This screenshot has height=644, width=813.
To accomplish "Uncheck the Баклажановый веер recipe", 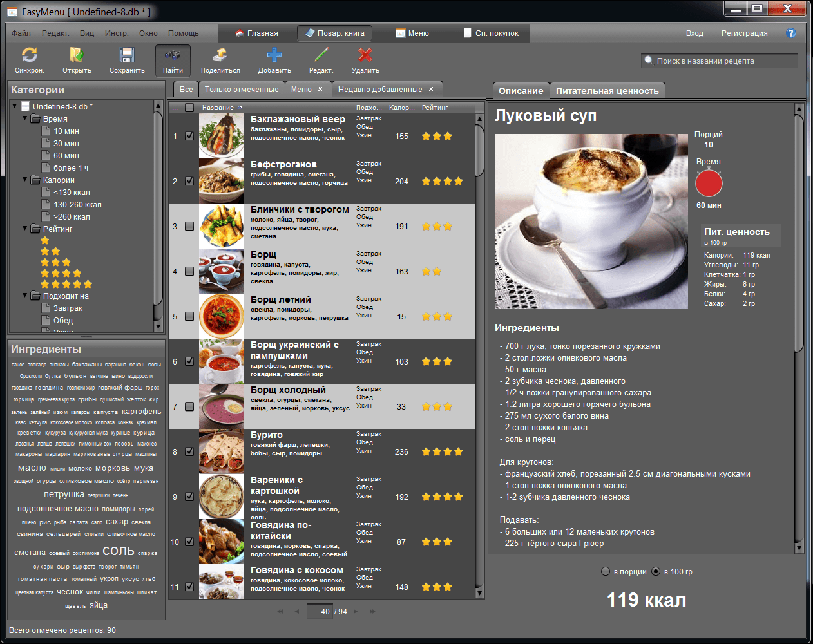I will click(189, 136).
